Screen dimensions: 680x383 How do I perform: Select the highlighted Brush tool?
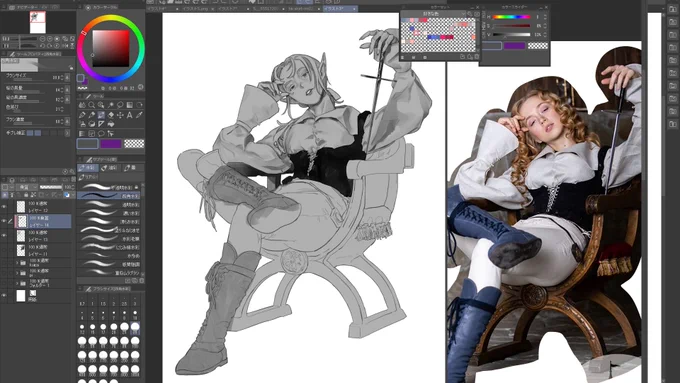(x=101, y=115)
